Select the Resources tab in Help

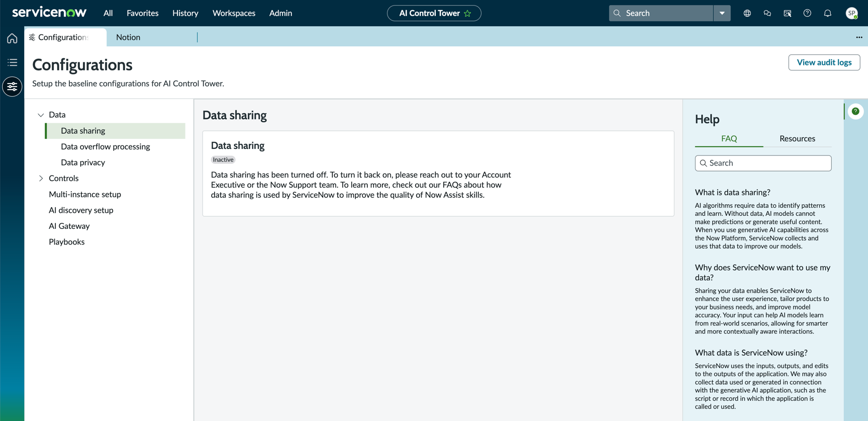click(797, 138)
